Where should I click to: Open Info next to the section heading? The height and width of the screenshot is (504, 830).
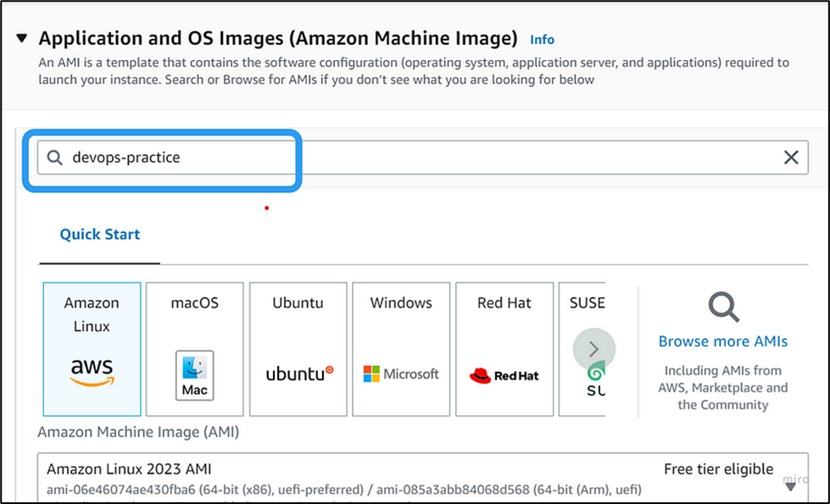[x=542, y=39]
